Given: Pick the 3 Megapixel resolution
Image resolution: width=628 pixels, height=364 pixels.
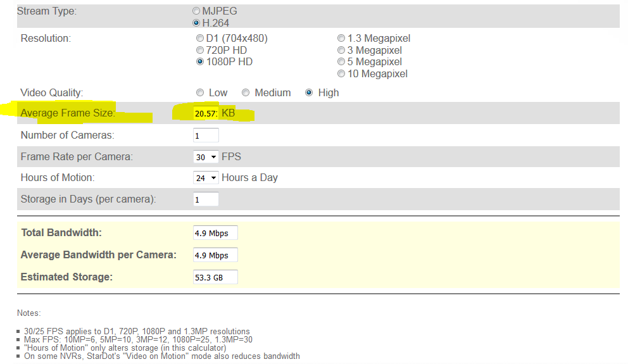Looking at the screenshot, I should (342, 50).
